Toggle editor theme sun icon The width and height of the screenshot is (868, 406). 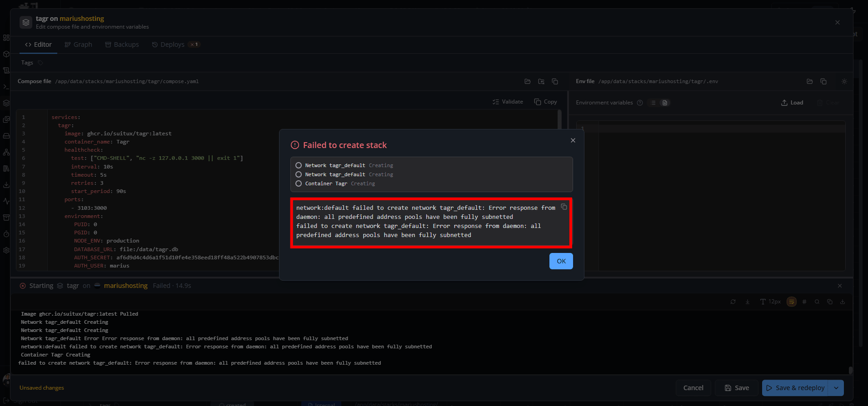coord(844,81)
